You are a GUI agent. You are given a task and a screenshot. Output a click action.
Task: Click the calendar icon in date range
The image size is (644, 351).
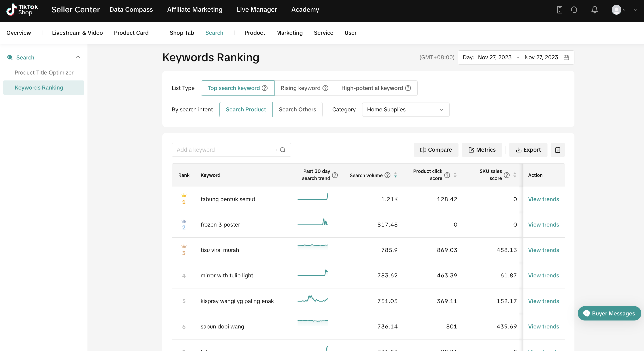(566, 57)
